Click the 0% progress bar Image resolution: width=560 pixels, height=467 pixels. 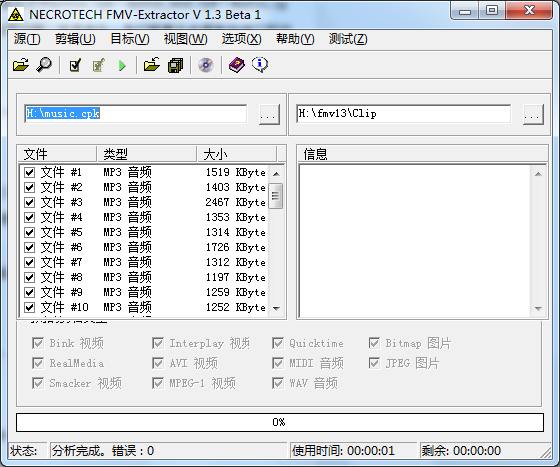tap(280, 422)
